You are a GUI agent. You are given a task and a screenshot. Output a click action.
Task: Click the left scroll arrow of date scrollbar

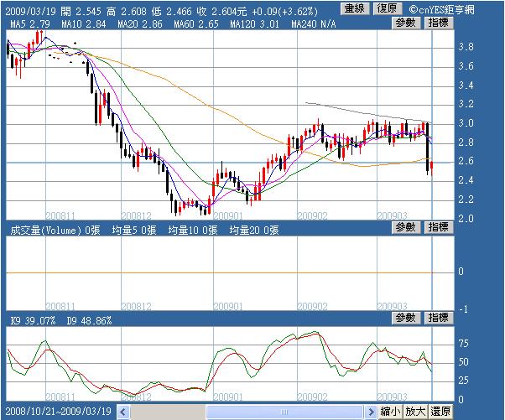(x=123, y=412)
